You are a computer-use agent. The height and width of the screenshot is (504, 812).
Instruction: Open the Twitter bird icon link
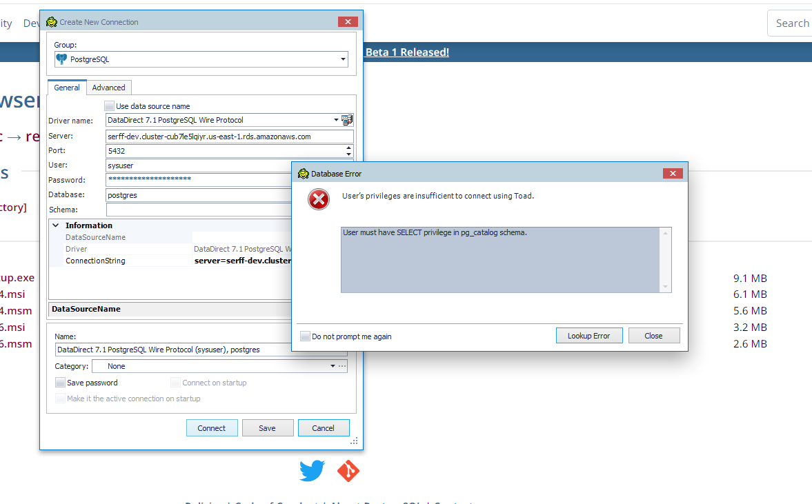pyautogui.click(x=312, y=472)
